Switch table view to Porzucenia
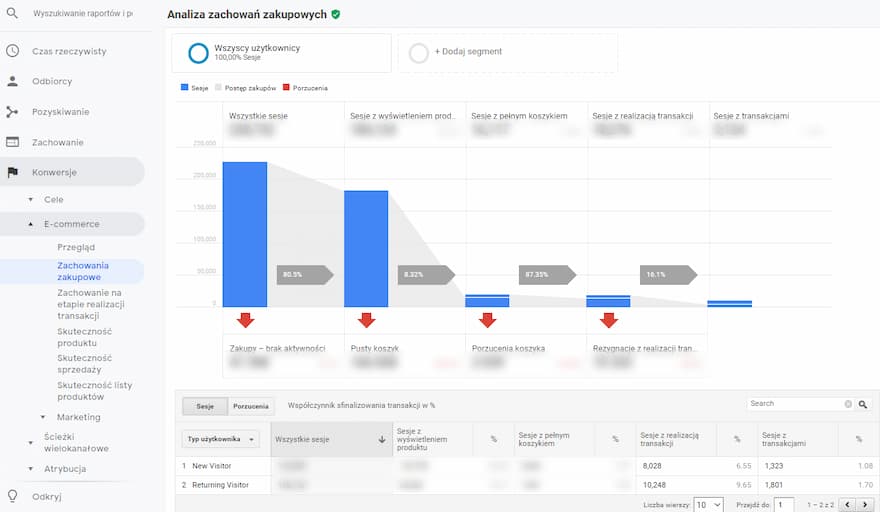The height and width of the screenshot is (512, 880). pyautogui.click(x=251, y=406)
